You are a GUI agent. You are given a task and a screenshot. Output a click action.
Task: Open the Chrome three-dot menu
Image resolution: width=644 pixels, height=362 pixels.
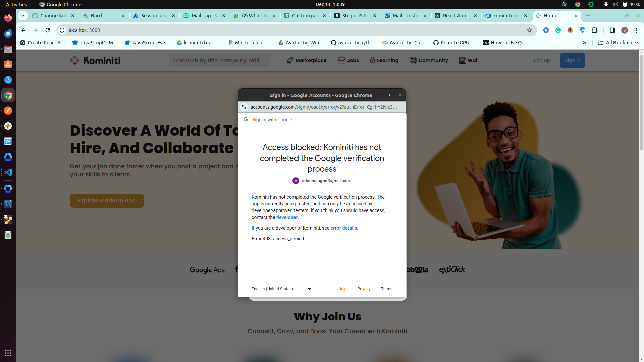pos(636,30)
